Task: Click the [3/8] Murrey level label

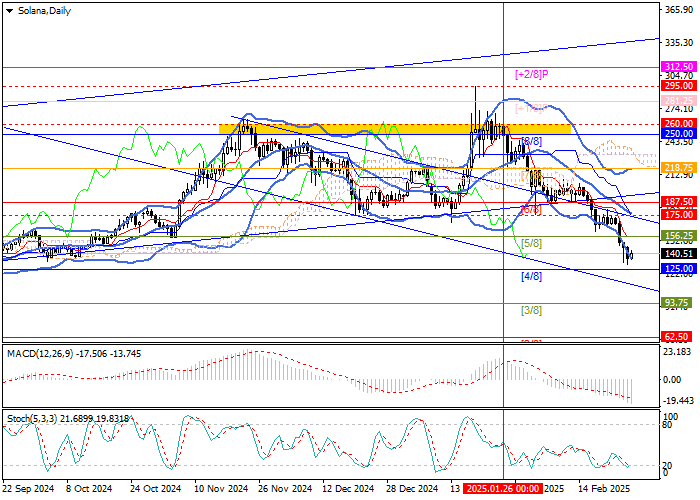Action: coord(532,310)
